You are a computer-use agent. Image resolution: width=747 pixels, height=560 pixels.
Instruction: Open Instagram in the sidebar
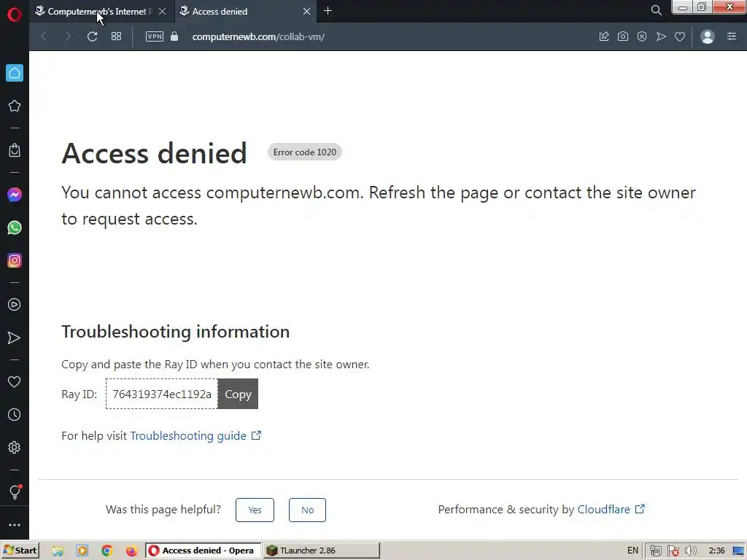15,260
